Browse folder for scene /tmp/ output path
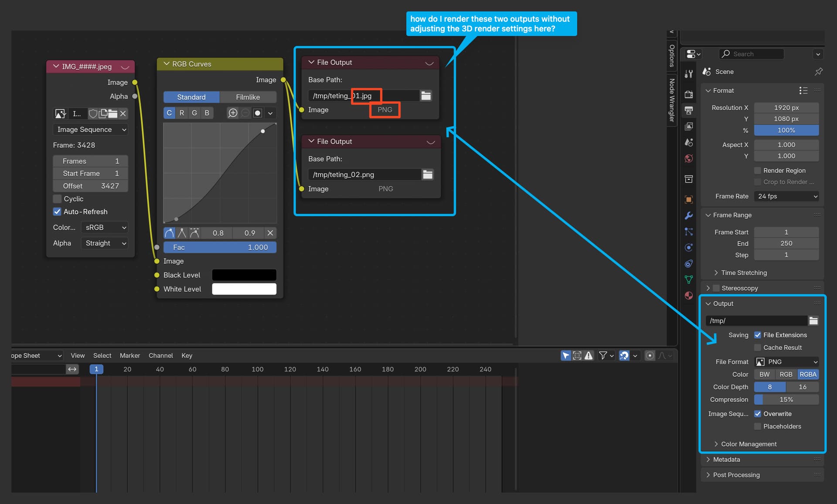 (813, 321)
